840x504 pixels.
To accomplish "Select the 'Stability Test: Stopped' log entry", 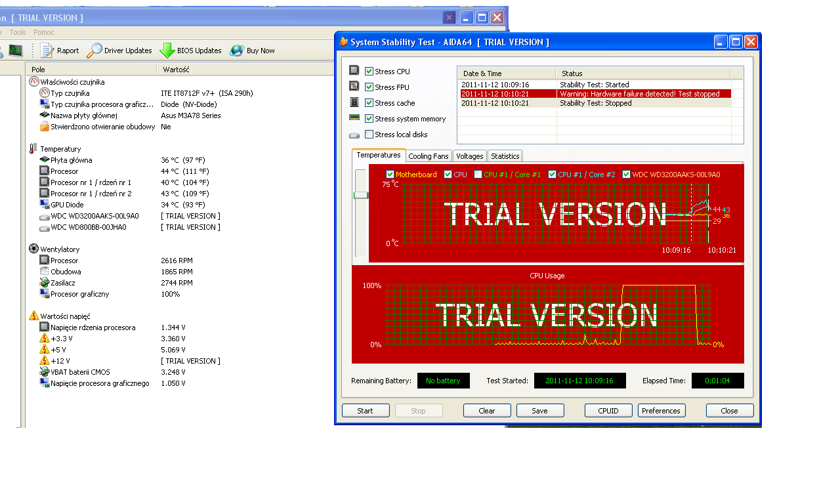I will coord(595,103).
